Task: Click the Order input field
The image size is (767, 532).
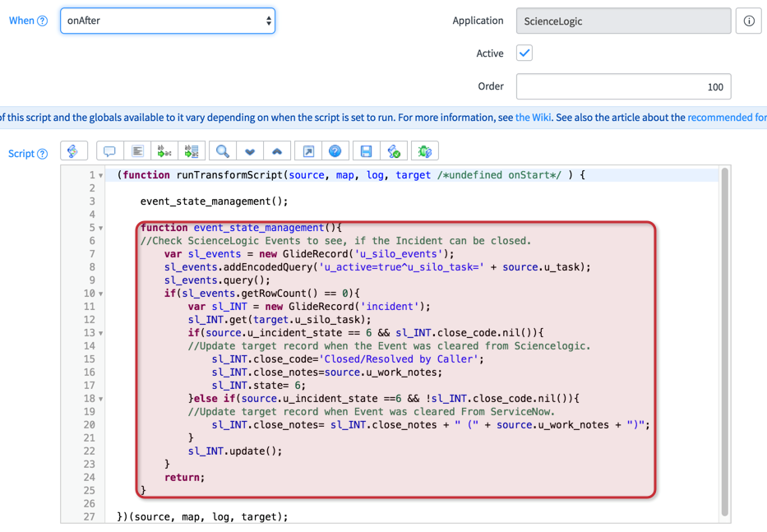Action: [623, 86]
